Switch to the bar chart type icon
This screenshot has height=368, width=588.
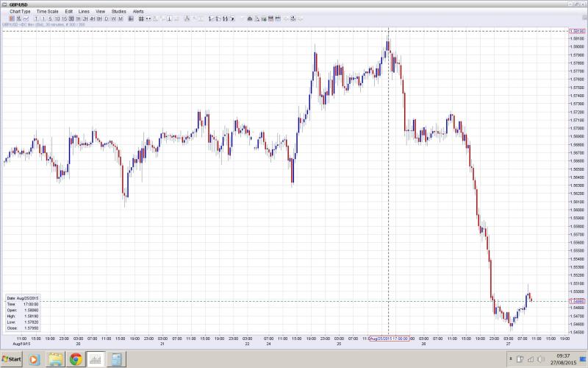(x=18, y=18)
